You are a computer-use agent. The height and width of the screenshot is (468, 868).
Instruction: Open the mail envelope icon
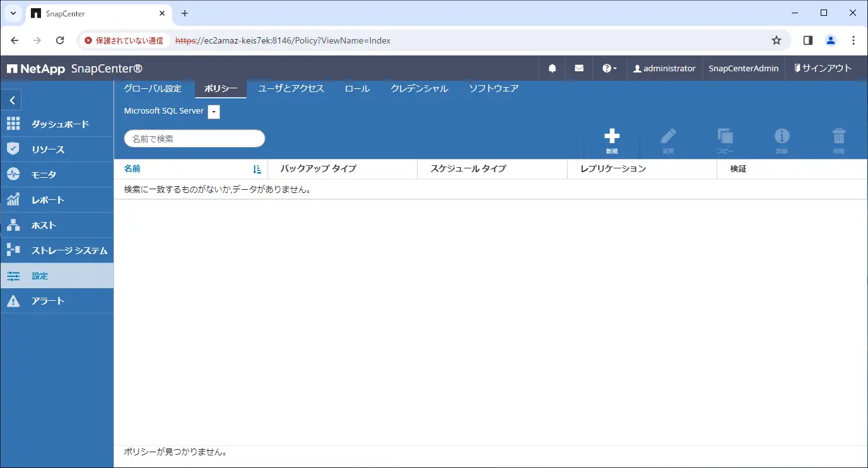click(579, 68)
